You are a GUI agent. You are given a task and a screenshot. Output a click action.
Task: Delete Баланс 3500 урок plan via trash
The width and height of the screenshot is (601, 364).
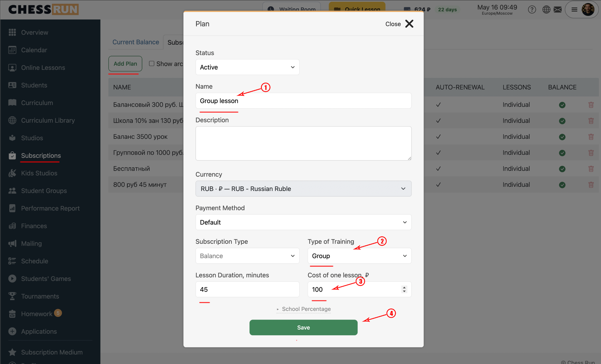coord(591,137)
